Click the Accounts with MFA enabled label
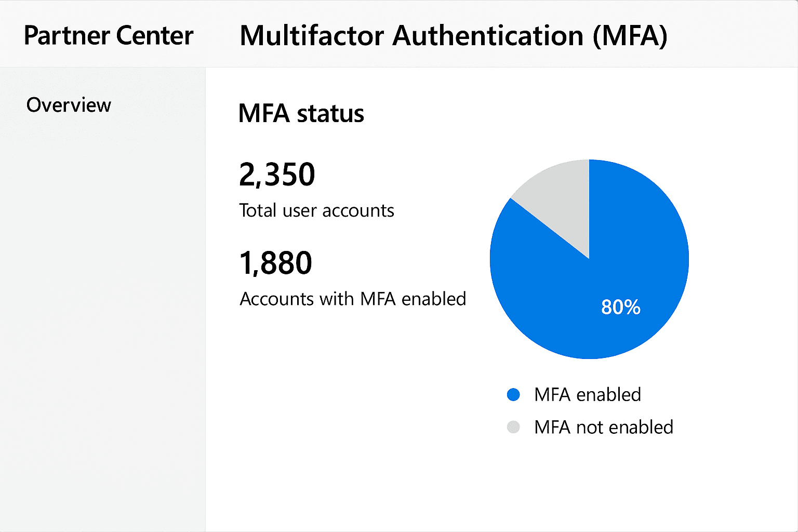Image resolution: width=798 pixels, height=532 pixels. click(x=353, y=299)
